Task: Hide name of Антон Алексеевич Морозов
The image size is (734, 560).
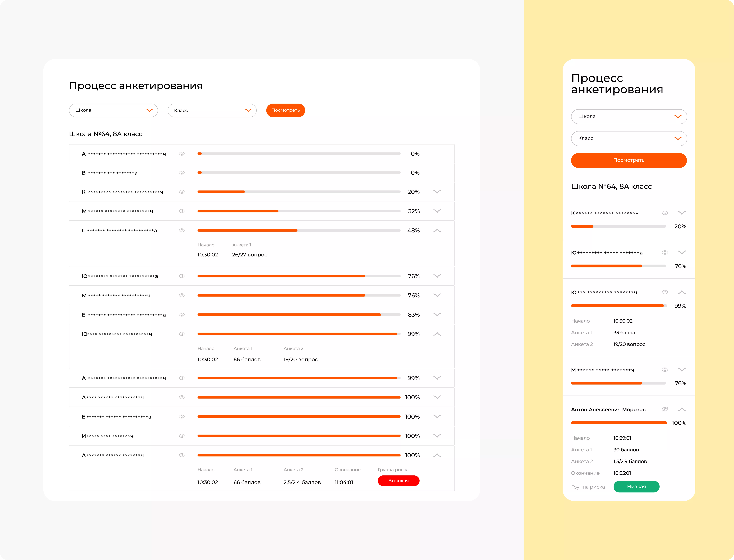Action: point(665,409)
